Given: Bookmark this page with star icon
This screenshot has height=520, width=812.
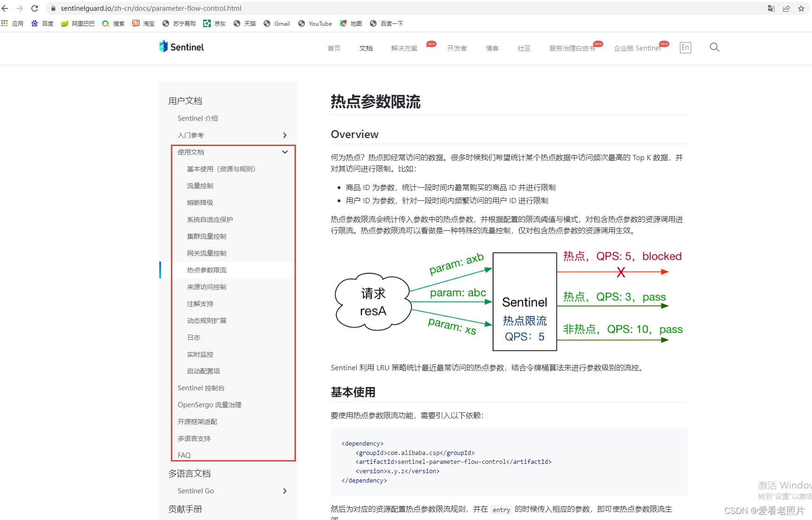Looking at the screenshot, I should (x=801, y=8).
